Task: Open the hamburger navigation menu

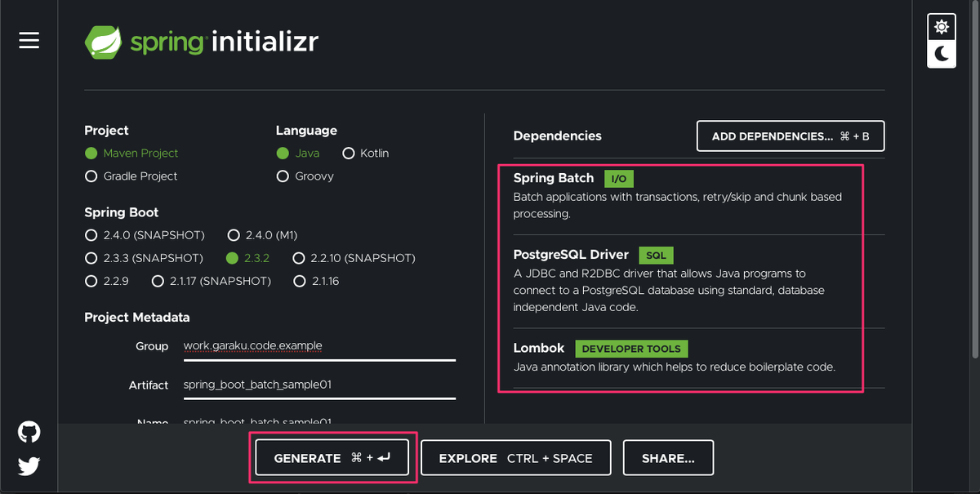Action: tap(29, 40)
